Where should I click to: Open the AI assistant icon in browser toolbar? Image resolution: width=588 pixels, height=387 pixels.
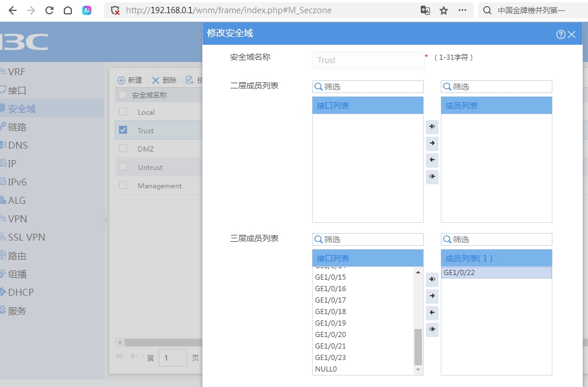[87, 10]
